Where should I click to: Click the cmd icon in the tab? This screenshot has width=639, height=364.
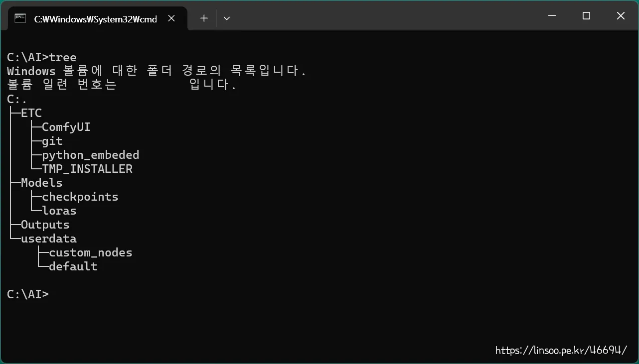coord(20,18)
